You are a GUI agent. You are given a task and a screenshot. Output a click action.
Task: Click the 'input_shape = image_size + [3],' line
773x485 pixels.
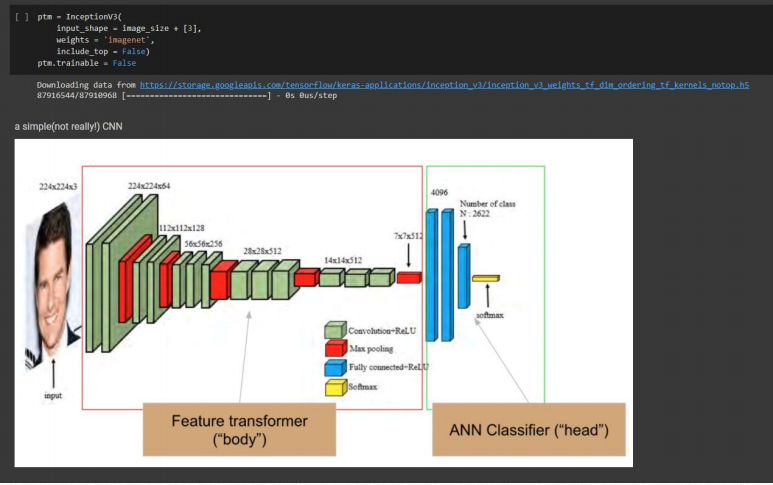pos(129,29)
